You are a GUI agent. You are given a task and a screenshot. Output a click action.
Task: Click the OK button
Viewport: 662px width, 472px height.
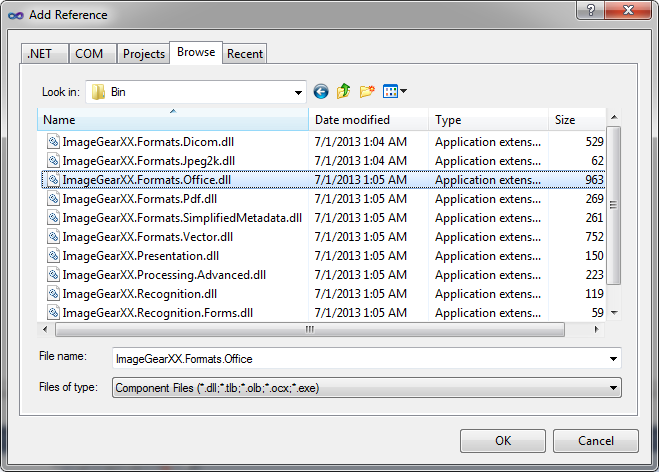(x=503, y=441)
